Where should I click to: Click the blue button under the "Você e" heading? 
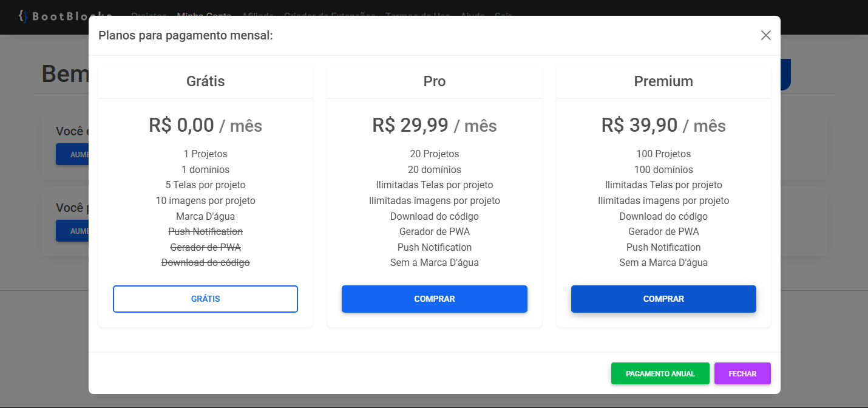click(x=72, y=154)
